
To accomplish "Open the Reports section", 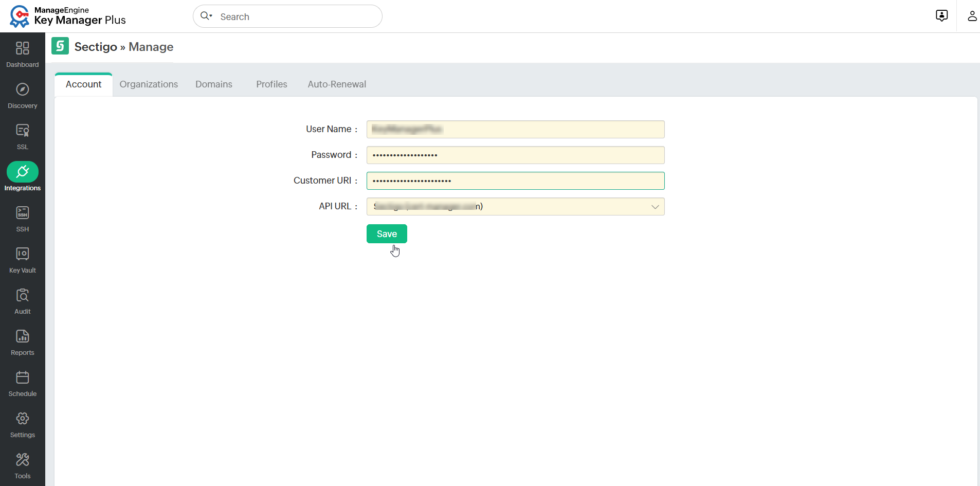I will 23,342.
